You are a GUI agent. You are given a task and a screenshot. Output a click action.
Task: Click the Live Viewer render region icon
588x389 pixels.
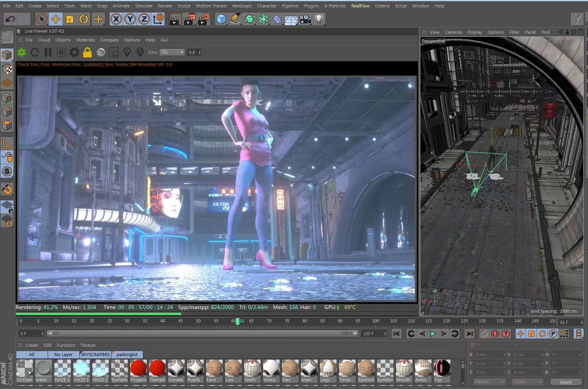[x=114, y=52]
